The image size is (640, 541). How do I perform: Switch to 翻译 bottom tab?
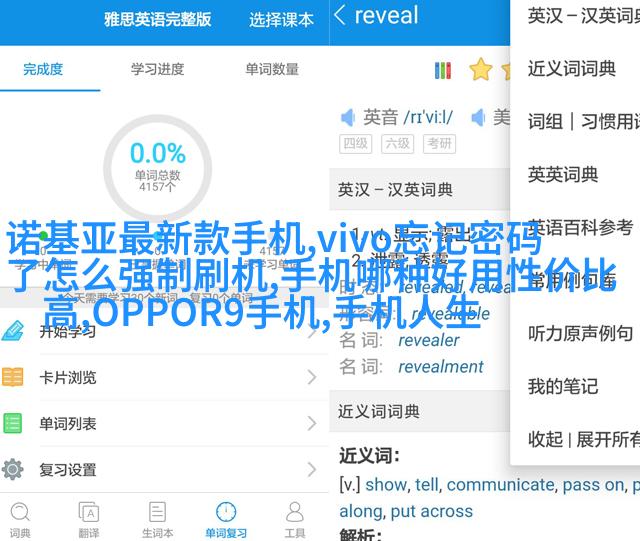point(89,520)
